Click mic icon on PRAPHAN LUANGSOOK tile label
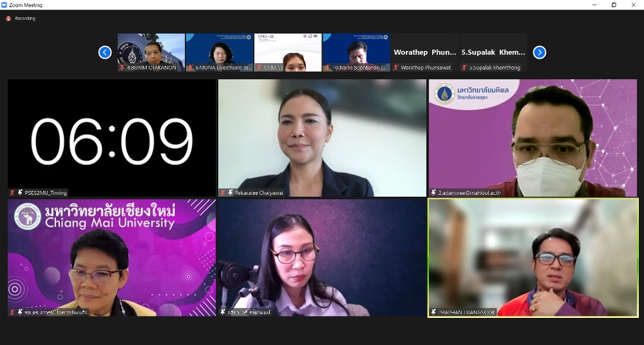 [433, 312]
